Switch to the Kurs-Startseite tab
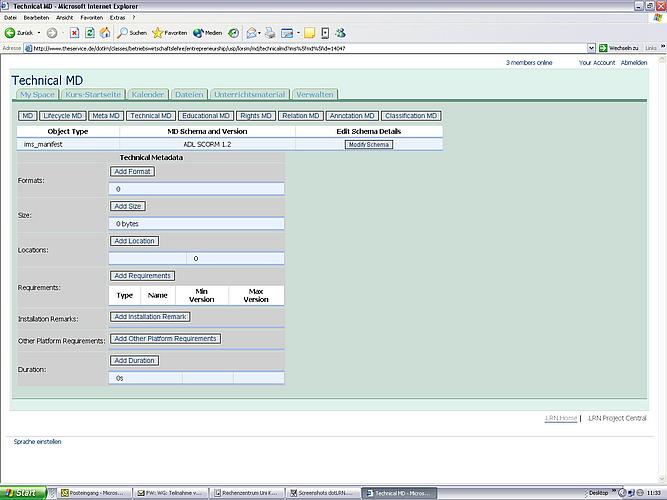 (x=93, y=94)
